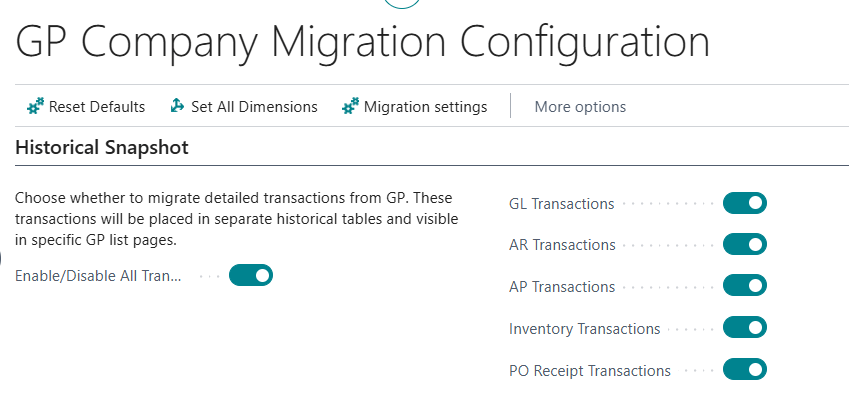Image resolution: width=849 pixels, height=408 pixels.
Task: Turn off PO Receipt Transactions switch
Action: click(x=744, y=370)
